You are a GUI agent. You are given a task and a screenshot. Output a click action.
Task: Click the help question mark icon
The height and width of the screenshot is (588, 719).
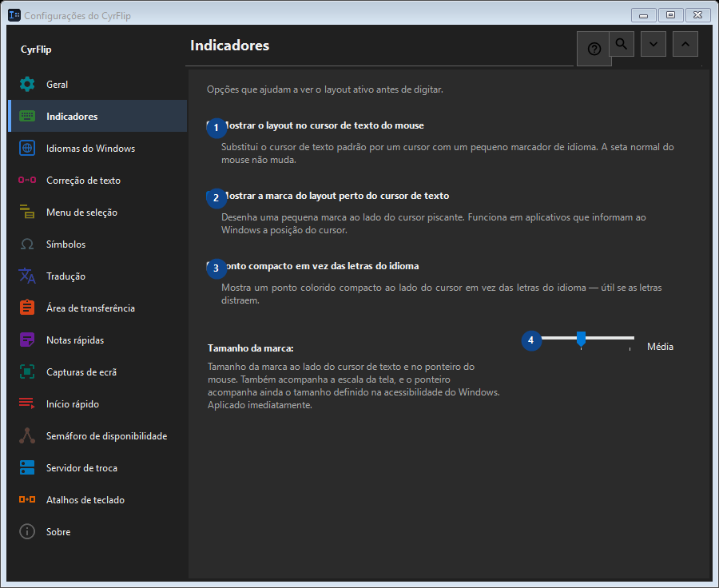(x=594, y=49)
